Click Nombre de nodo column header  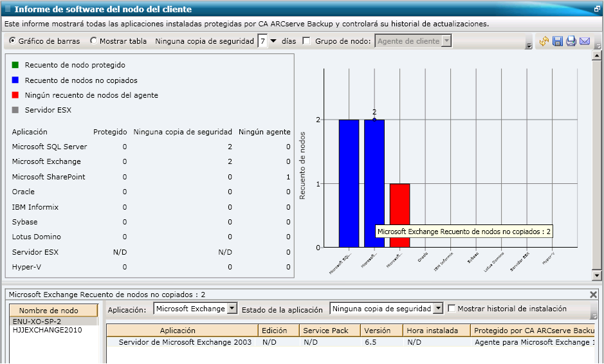point(53,311)
